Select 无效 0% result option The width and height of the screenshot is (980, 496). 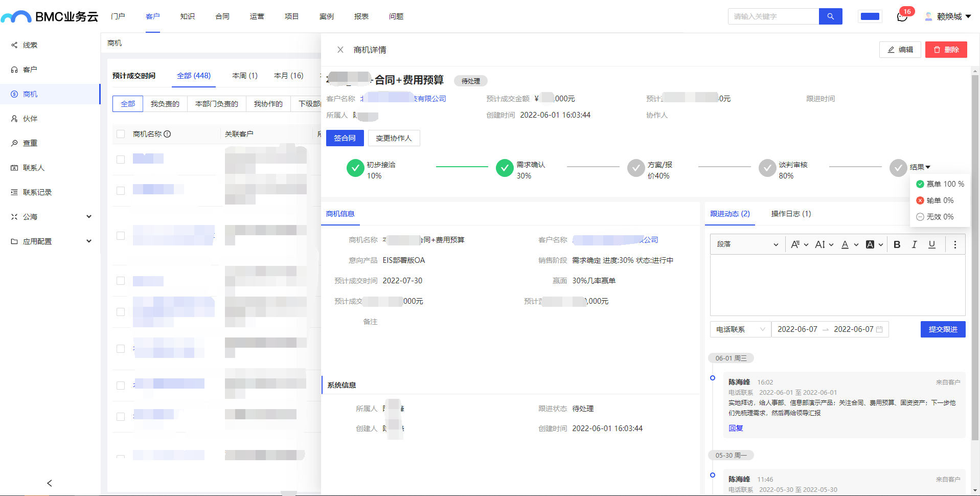(x=935, y=217)
